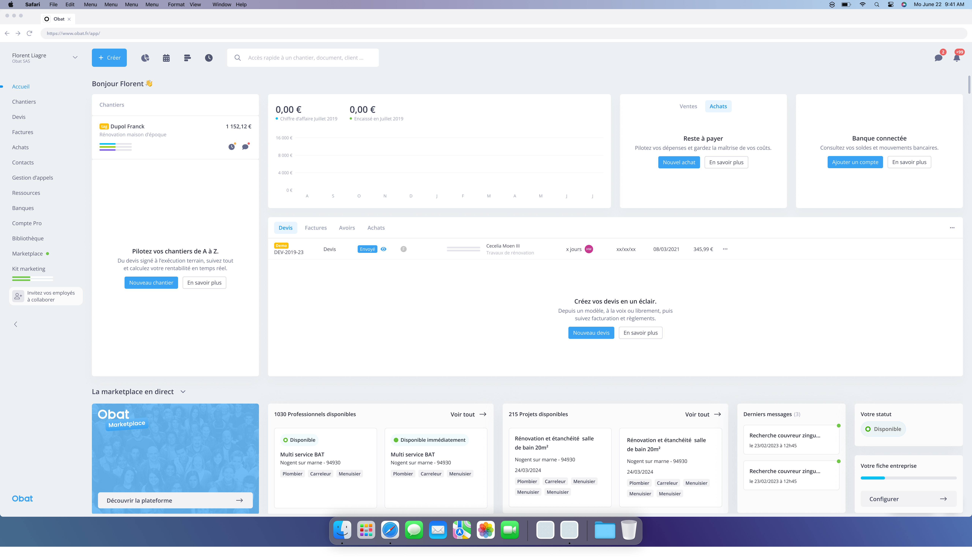This screenshot has width=972, height=560.
Task: Click the browser address bar
Action: click(503, 33)
